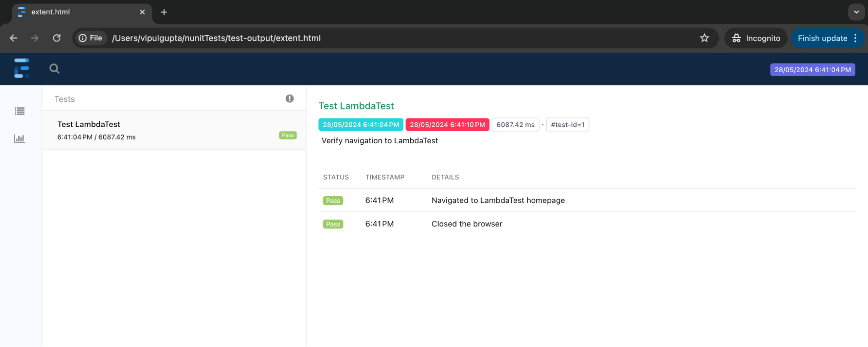Open the Chrome three-dot menu
The image size is (868, 347).
pyautogui.click(x=855, y=38)
